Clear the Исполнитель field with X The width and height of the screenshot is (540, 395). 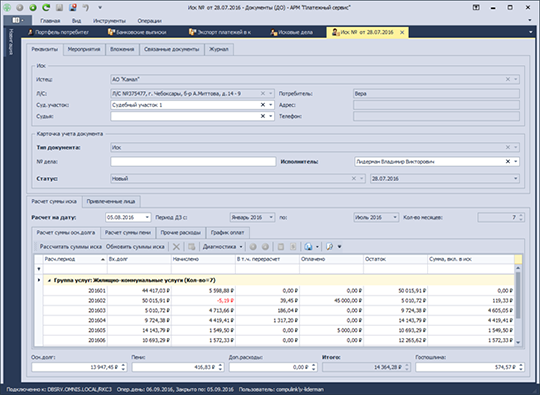(508, 161)
